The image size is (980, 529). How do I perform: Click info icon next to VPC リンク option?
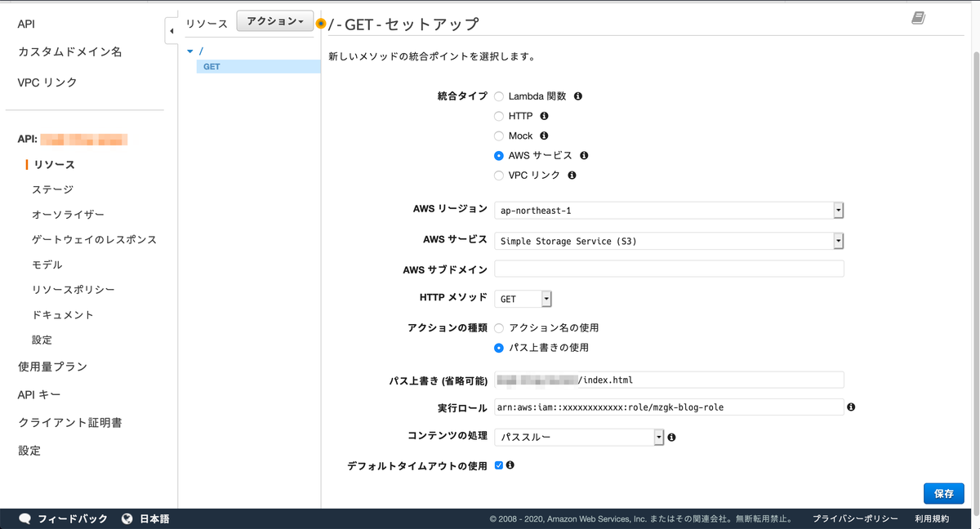tap(572, 176)
